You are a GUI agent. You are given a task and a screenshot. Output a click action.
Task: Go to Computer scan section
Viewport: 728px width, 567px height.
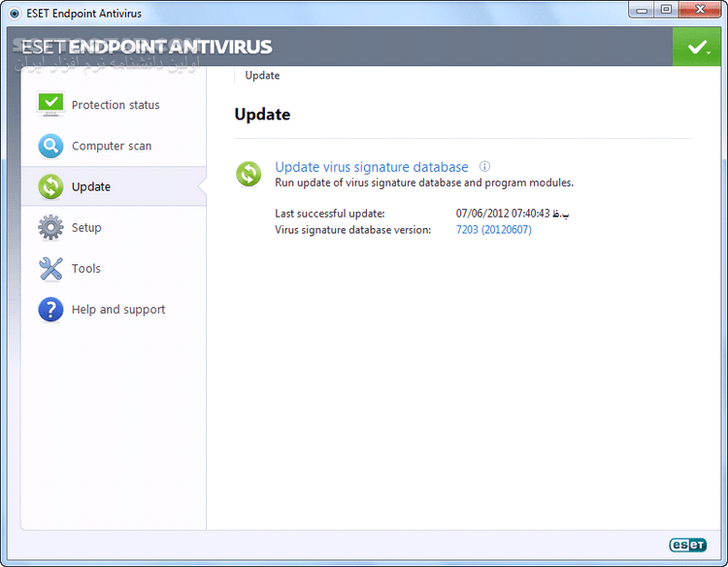[x=115, y=146]
